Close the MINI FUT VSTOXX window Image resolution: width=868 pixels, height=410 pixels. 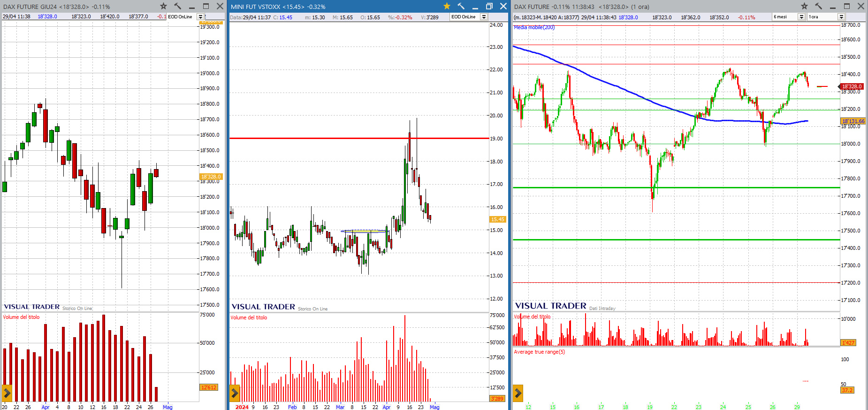point(503,6)
